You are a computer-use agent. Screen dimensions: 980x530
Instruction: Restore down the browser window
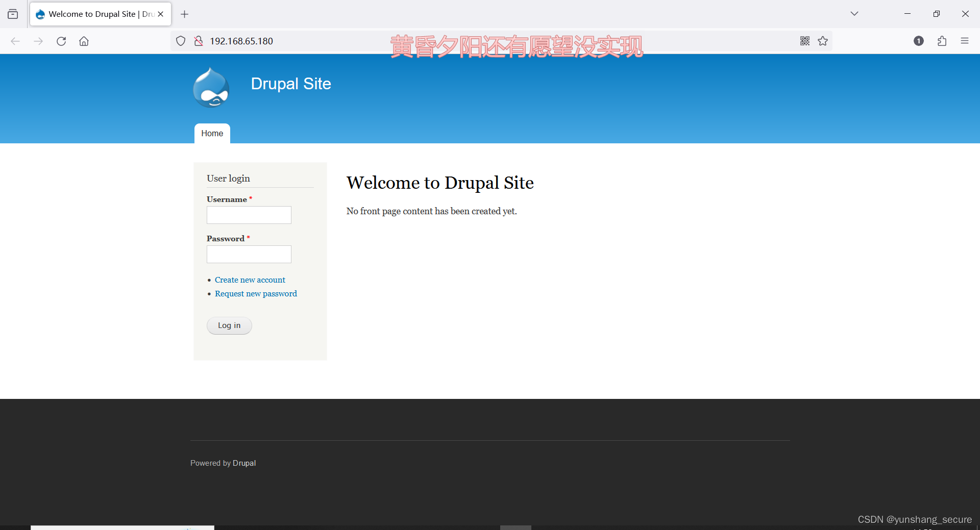[x=937, y=14]
